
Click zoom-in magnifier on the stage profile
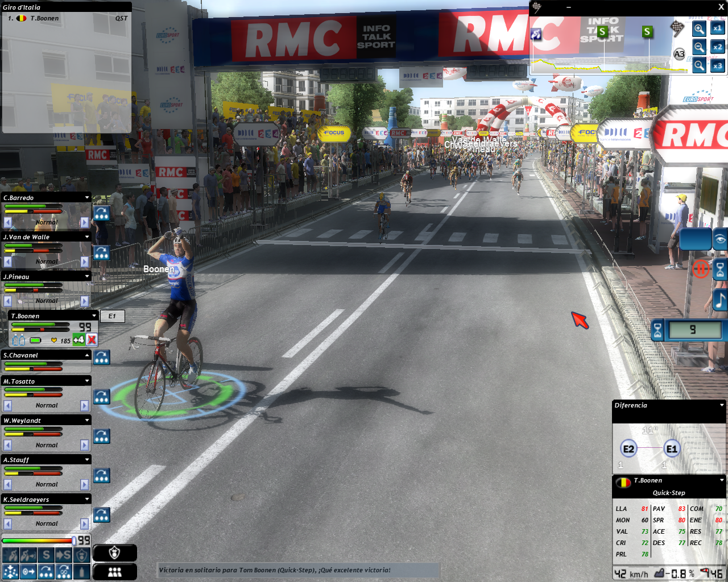699,28
